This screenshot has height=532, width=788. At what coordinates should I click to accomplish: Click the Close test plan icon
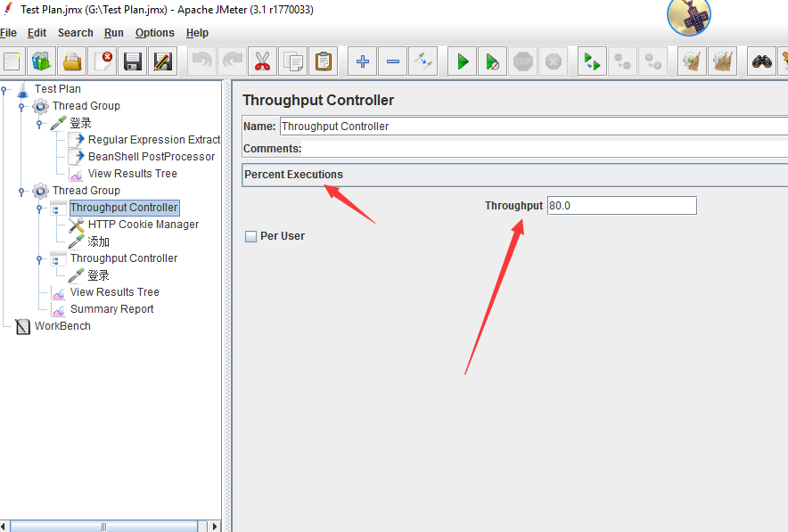(x=102, y=61)
